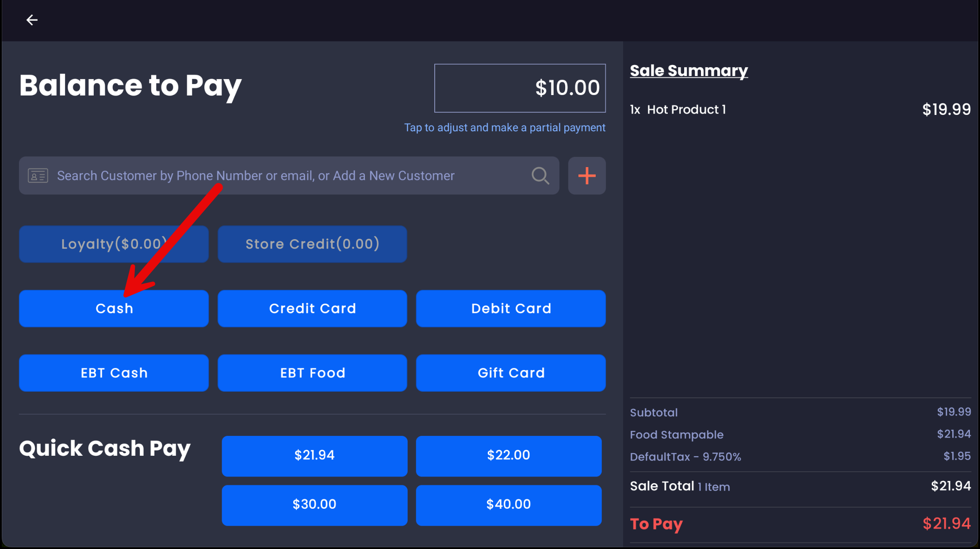Quick pay exact amount $21.94
Image resolution: width=980 pixels, height=549 pixels.
click(x=314, y=456)
